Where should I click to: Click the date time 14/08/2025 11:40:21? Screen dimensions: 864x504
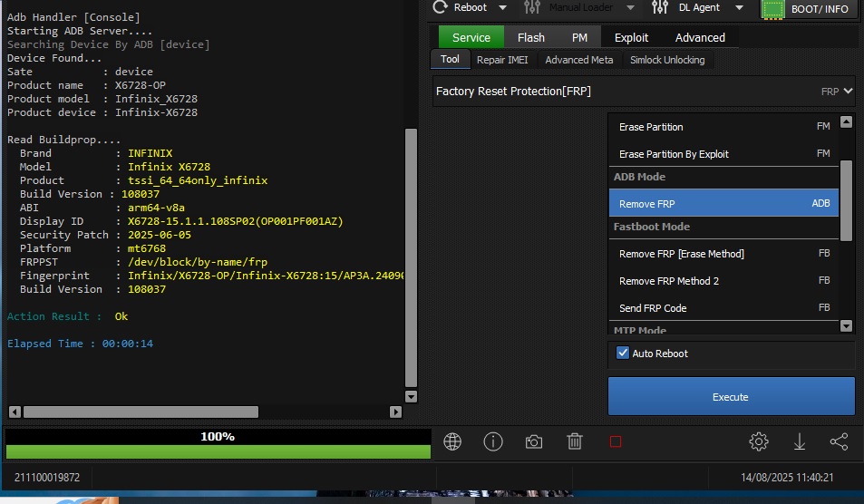coord(787,478)
